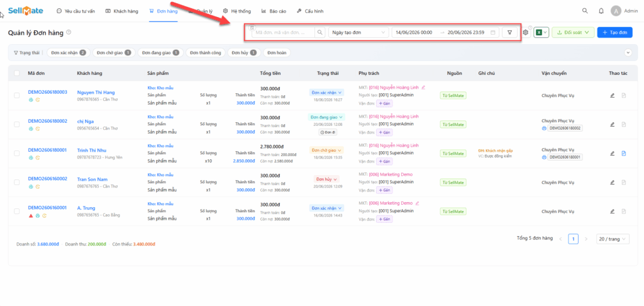Click the funnel filter button
Screen dimensions: 644x306
coord(509,33)
